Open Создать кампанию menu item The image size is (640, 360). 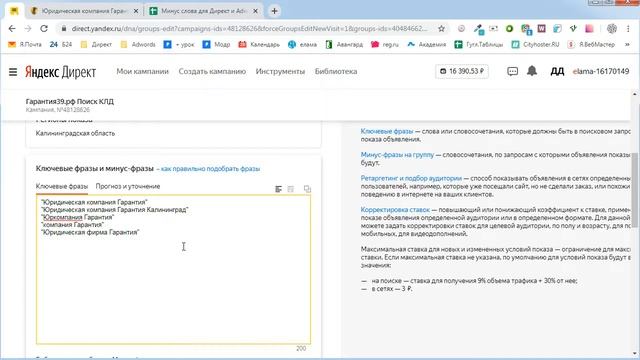[212, 71]
